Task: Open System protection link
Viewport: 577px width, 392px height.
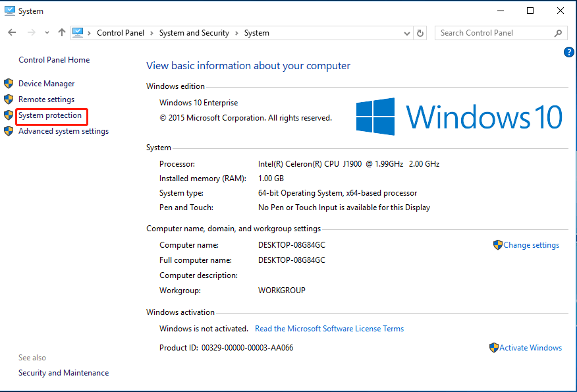Action: point(50,115)
